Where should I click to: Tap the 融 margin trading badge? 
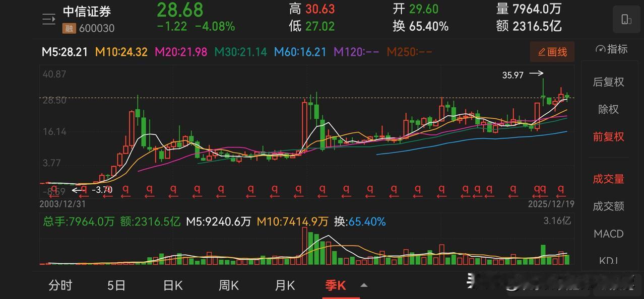click(68, 29)
